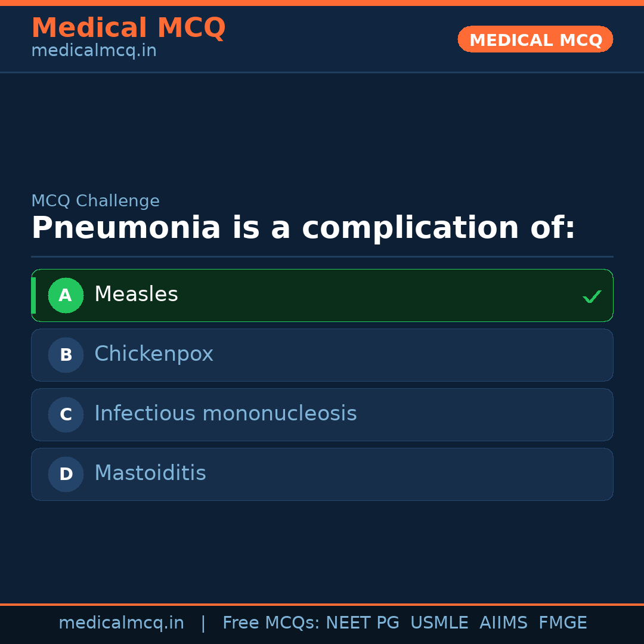
Task: Open the medicalmcq.in link in the footer
Action: (x=121, y=623)
